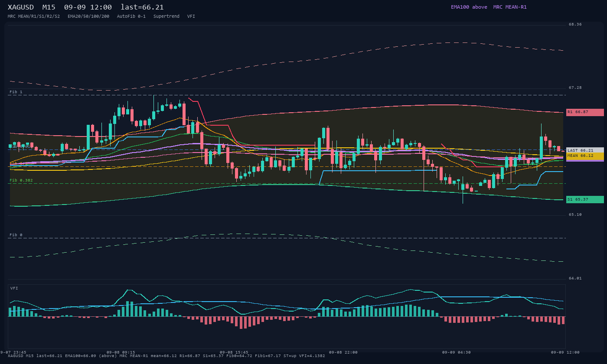Click 'ST=up' in the bottom status line
607x364 pixels.
coord(290,356)
